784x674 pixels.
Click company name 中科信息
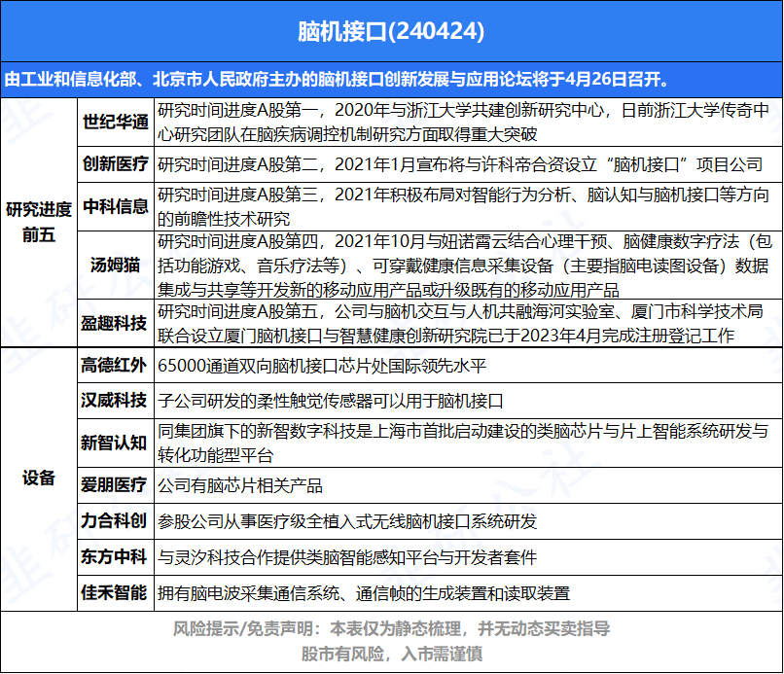point(114,206)
